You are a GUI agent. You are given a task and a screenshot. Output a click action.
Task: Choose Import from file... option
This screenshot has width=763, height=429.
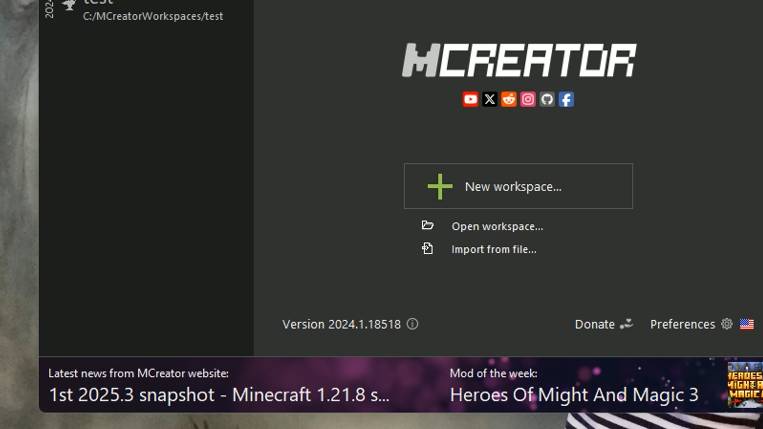494,249
